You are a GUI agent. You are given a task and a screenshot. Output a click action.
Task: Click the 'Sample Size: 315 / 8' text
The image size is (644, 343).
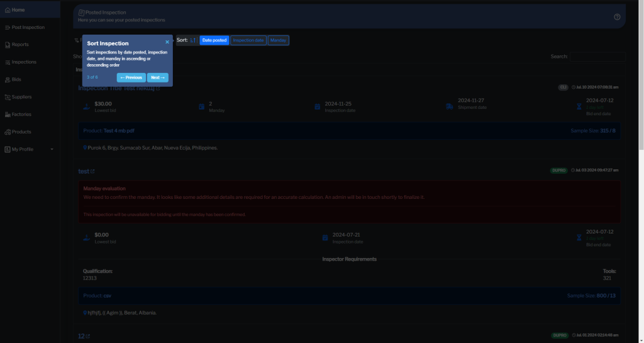[593, 131]
